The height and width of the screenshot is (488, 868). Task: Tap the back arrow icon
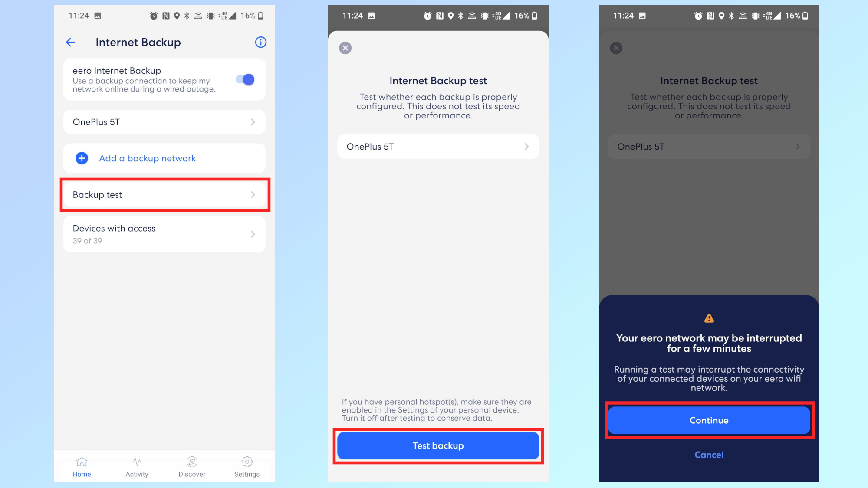point(71,41)
